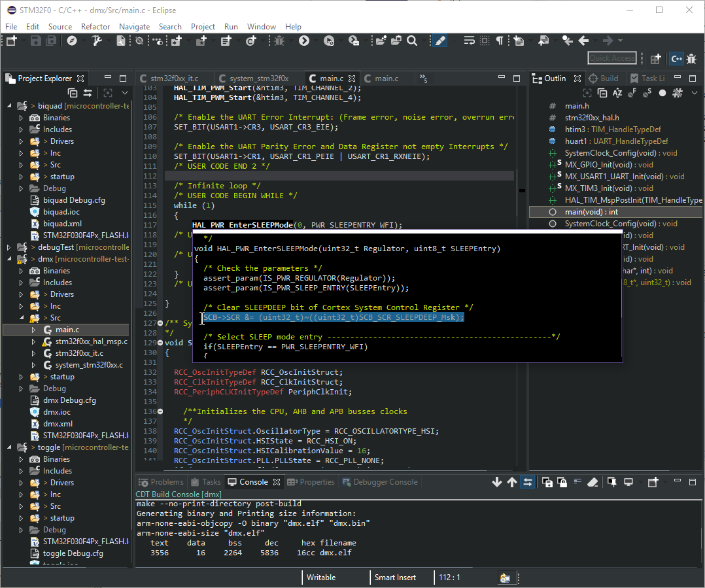This screenshot has height=588, width=705.
Task: Click the Search magnifier toolbar icon
Action: (x=412, y=41)
